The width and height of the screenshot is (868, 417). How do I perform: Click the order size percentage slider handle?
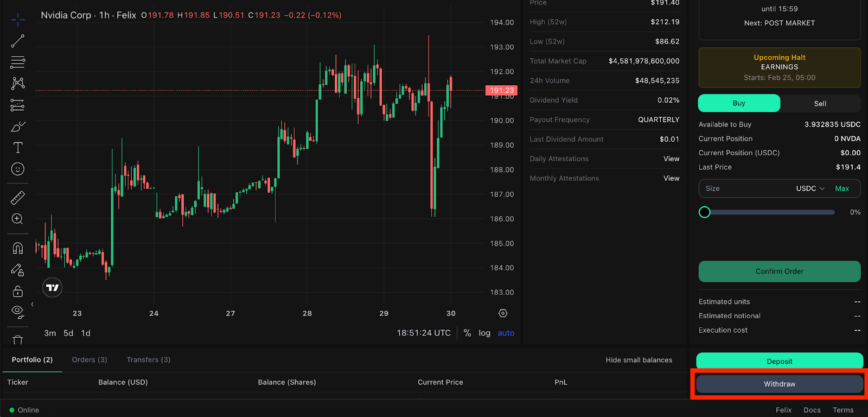click(x=705, y=212)
